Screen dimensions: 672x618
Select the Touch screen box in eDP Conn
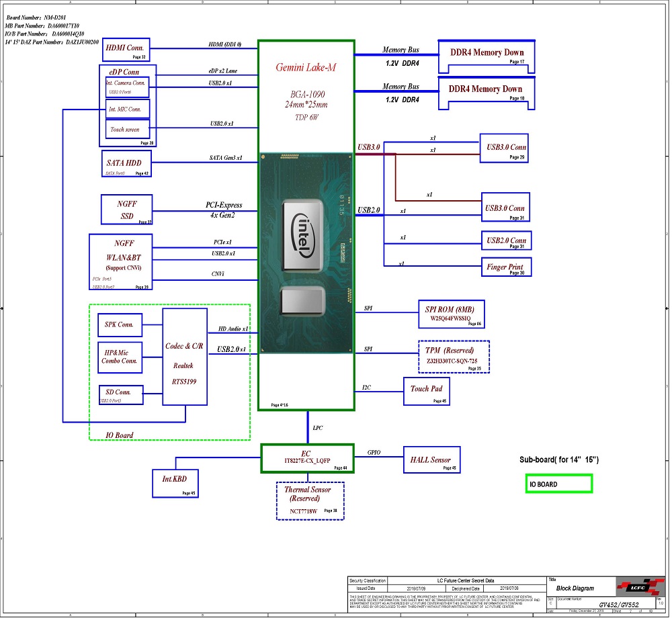[127, 130]
